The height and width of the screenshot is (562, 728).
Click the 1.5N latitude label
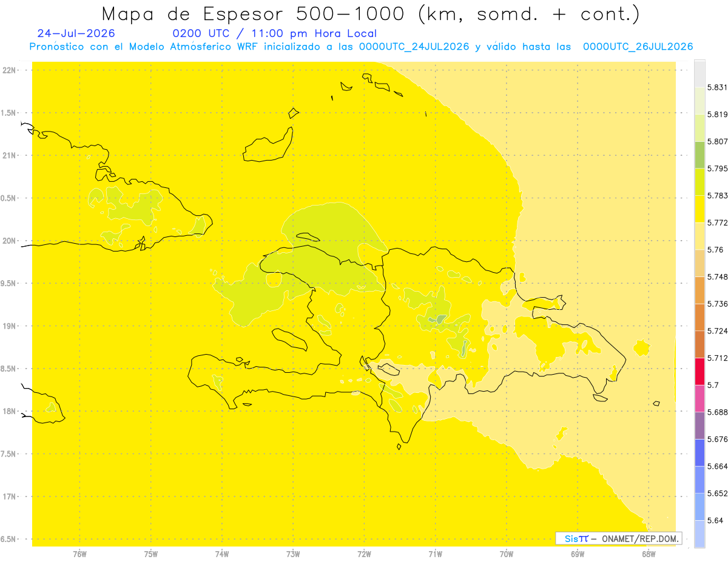[9, 113]
